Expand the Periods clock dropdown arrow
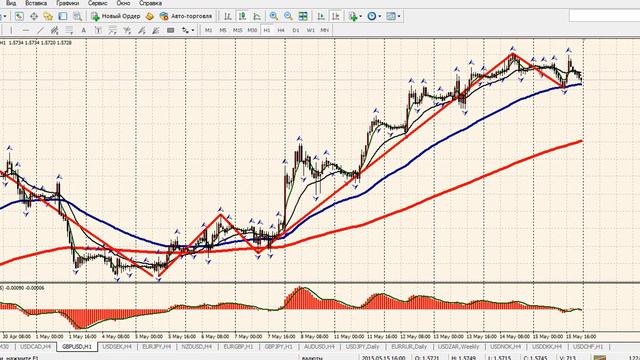 point(380,16)
